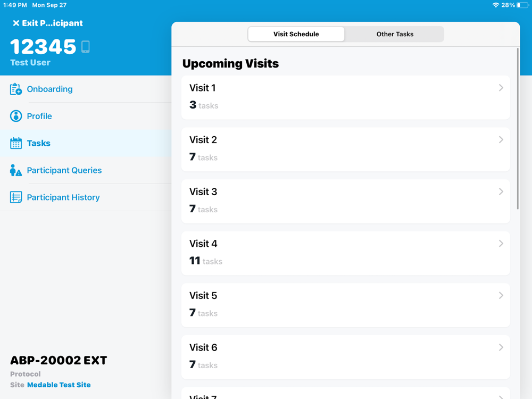Click the Upcoming Visits heading
Screen dimensions: 532x399
click(230, 63)
